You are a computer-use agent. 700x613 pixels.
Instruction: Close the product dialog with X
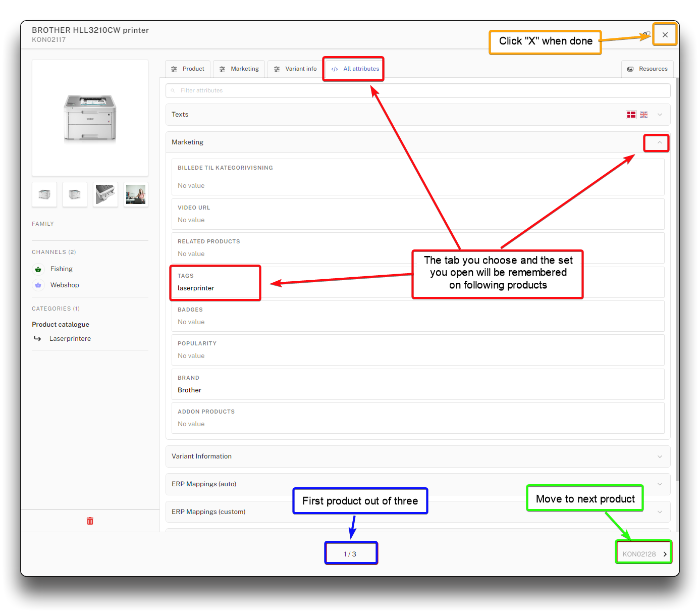click(665, 35)
